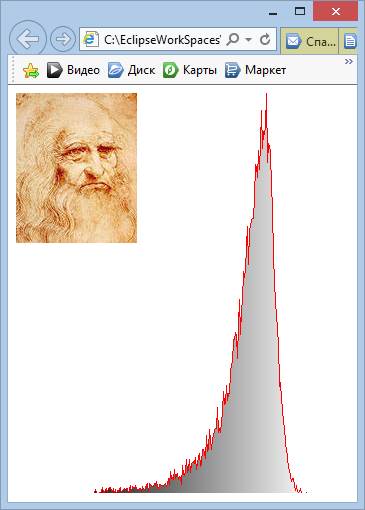Click the browser Forward arrow button
Viewport: 365px width, 510px height.
pyautogui.click(x=63, y=39)
